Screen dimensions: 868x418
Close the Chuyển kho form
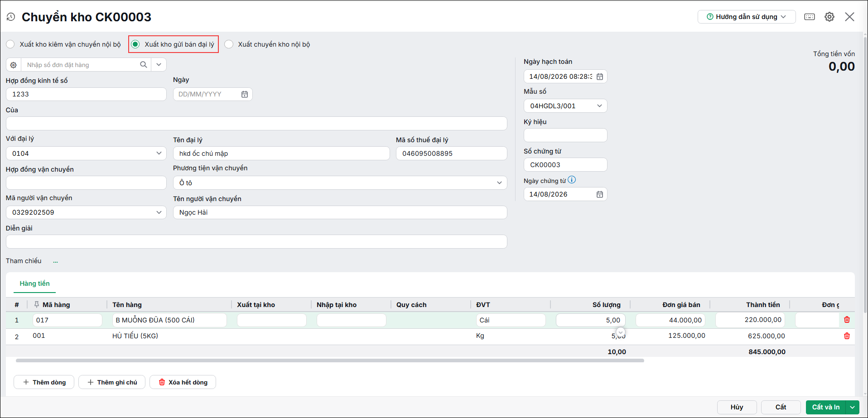coord(849,17)
